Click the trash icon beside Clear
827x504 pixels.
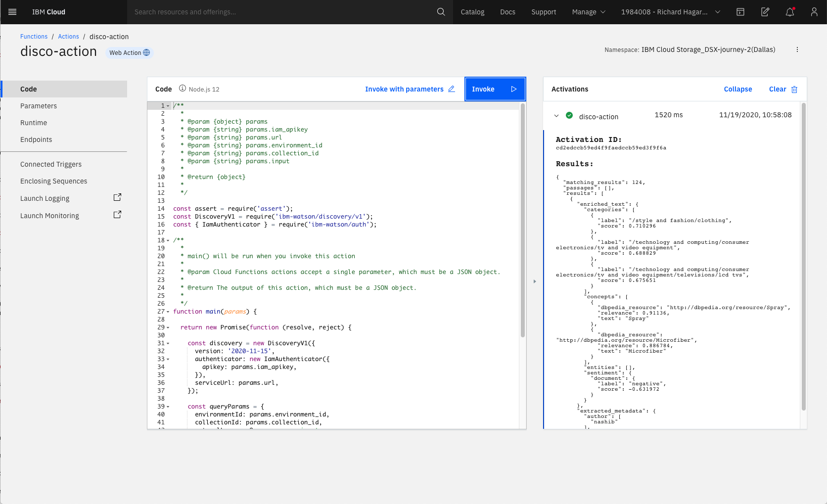[x=794, y=90]
